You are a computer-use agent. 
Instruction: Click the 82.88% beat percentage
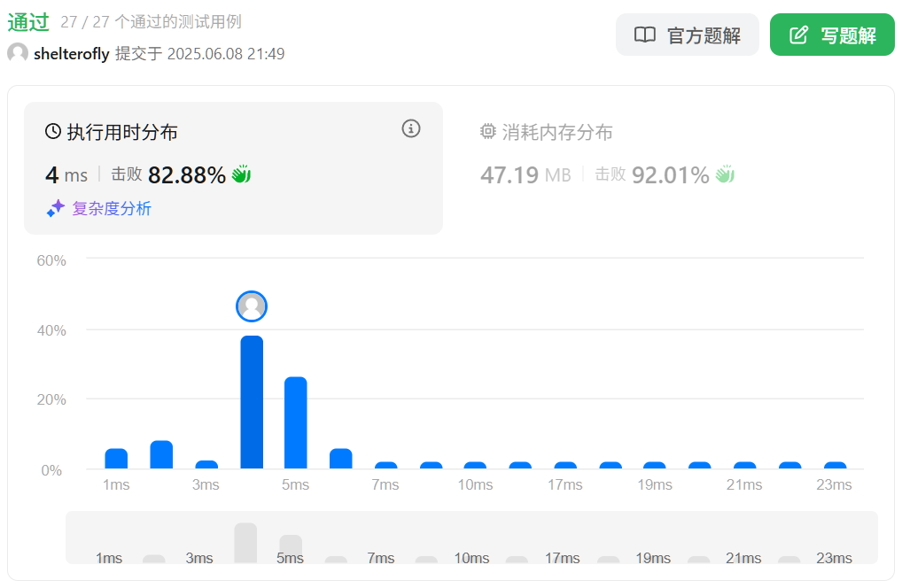tap(186, 175)
